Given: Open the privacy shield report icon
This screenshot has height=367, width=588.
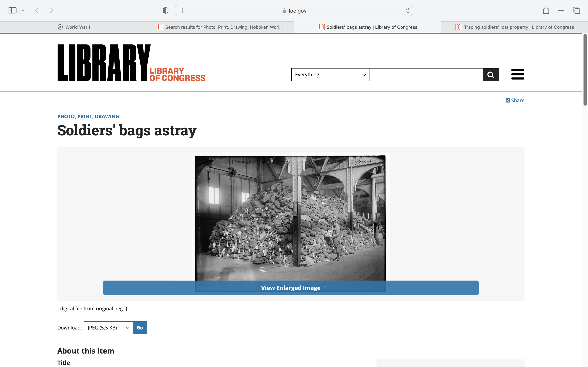Looking at the screenshot, I should [165, 10].
